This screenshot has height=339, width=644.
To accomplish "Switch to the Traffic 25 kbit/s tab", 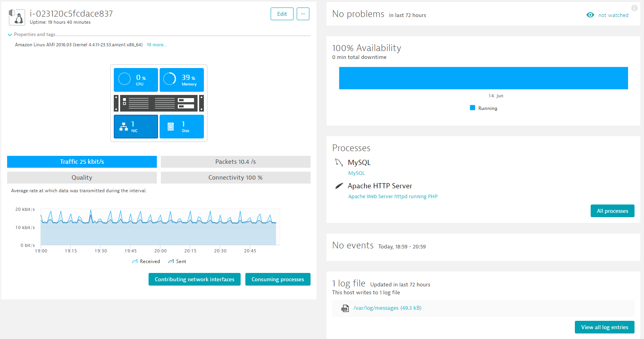I will tap(82, 162).
